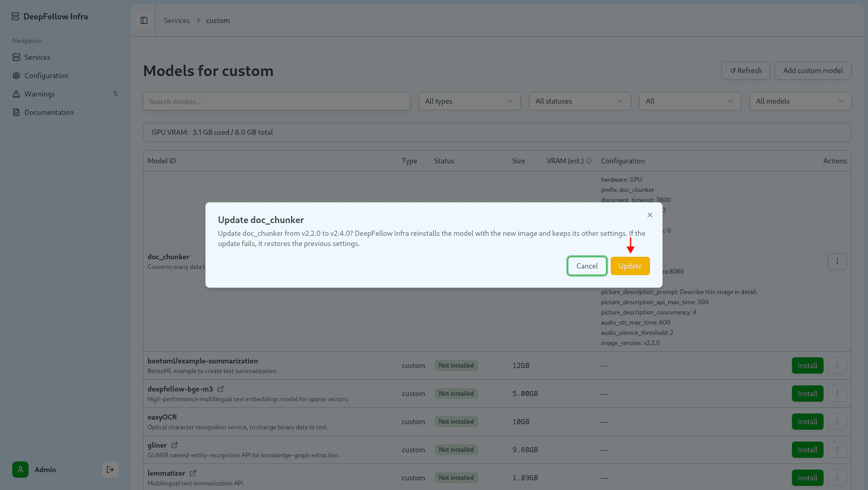The width and height of the screenshot is (868, 490).
Task: Open deepfellow-bge-m3 external link icon
Action: click(221, 389)
